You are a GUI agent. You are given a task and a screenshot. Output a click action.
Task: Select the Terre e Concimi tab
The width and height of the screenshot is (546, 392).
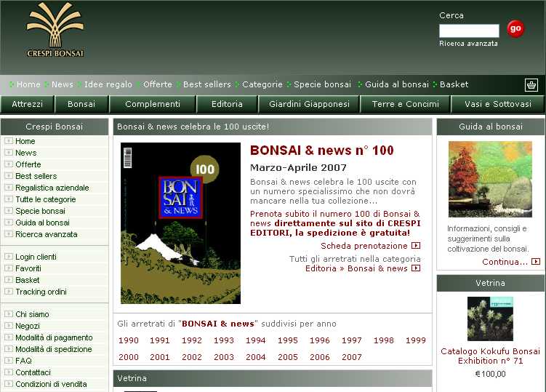tap(406, 104)
